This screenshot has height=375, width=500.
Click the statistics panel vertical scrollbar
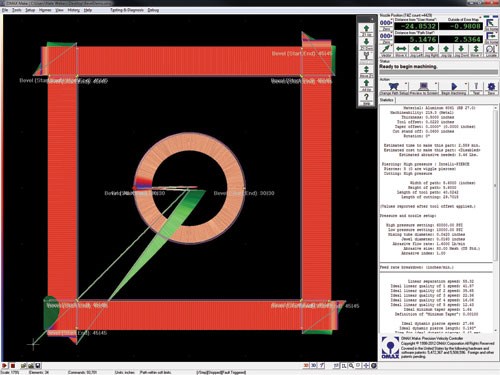point(496,183)
